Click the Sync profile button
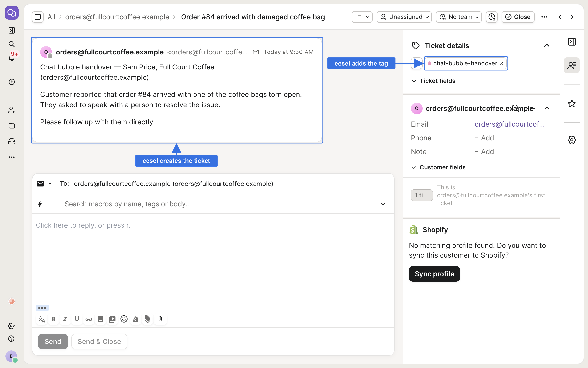The image size is (588, 368). coord(434,274)
